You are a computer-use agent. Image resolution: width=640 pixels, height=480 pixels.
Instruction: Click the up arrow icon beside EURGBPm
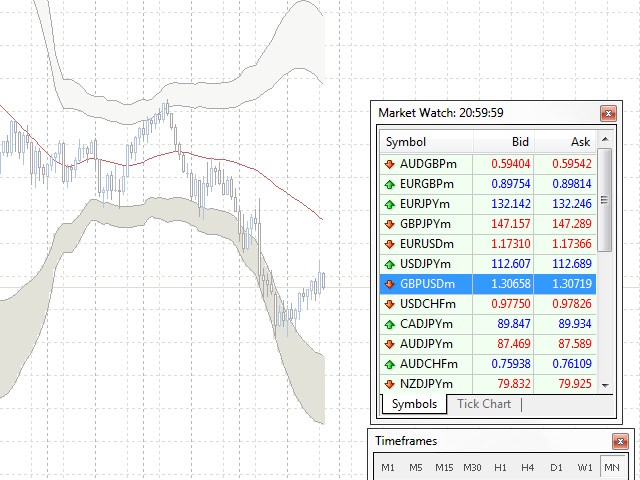click(389, 184)
